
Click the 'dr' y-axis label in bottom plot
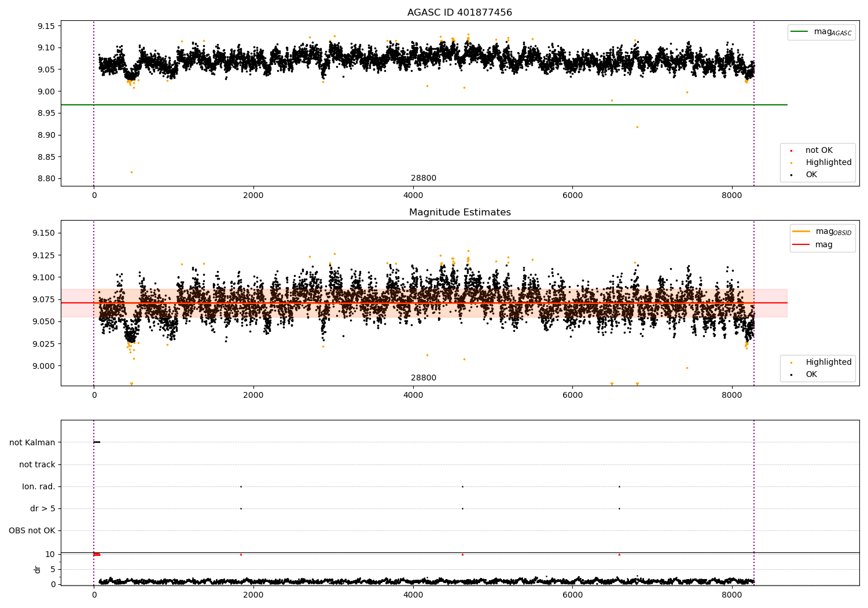pos(38,569)
